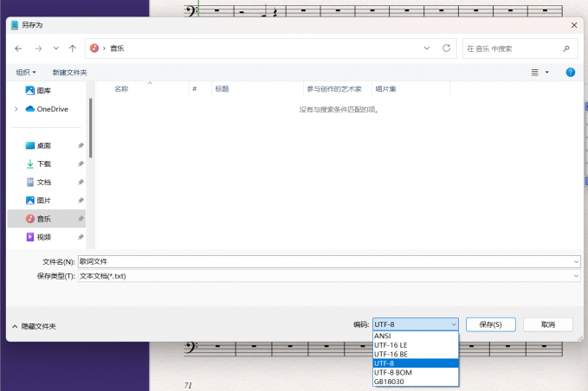Select the Downloads folder in sidebar
The image size is (588, 391).
coord(43,163)
